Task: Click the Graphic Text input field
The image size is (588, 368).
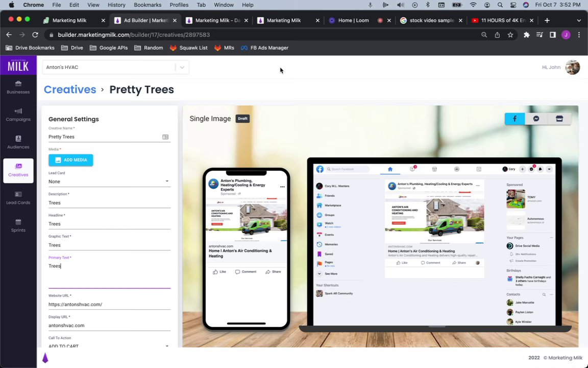Action: coord(109,245)
